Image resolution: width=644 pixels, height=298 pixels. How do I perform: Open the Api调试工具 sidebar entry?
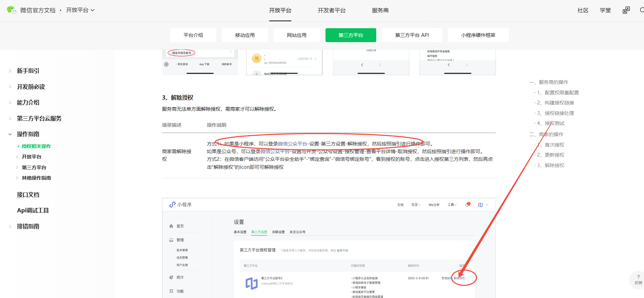33,210
